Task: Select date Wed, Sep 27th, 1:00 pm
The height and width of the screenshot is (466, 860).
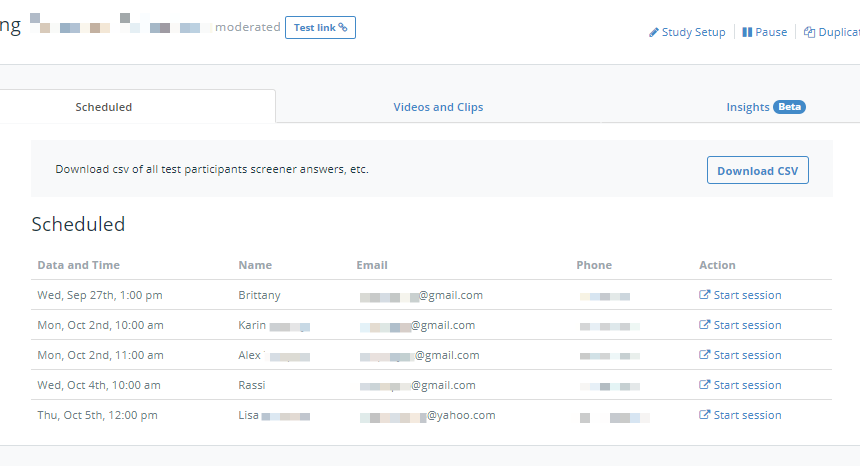Action: pyautogui.click(x=100, y=295)
